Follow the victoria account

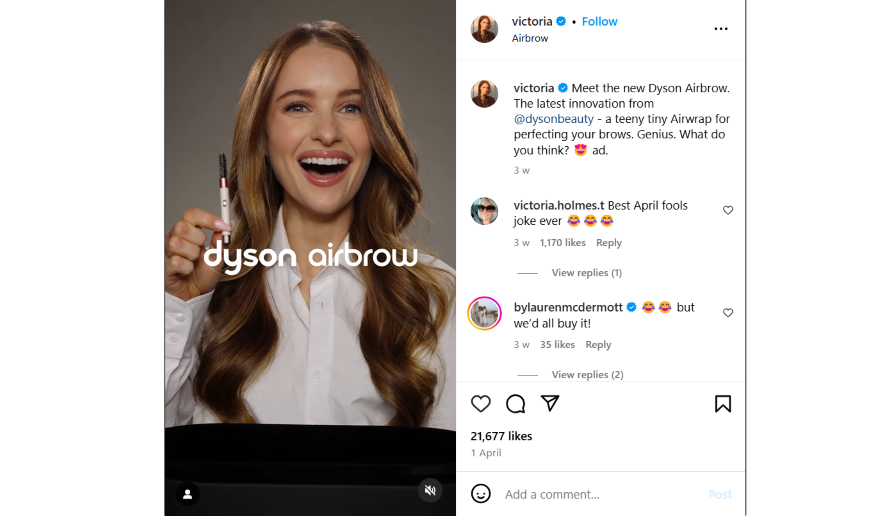599,21
